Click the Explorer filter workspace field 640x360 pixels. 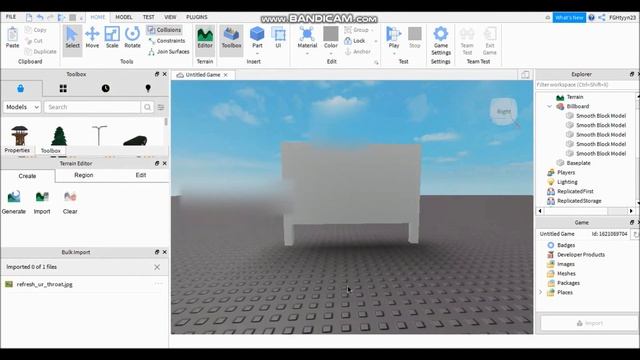586,85
